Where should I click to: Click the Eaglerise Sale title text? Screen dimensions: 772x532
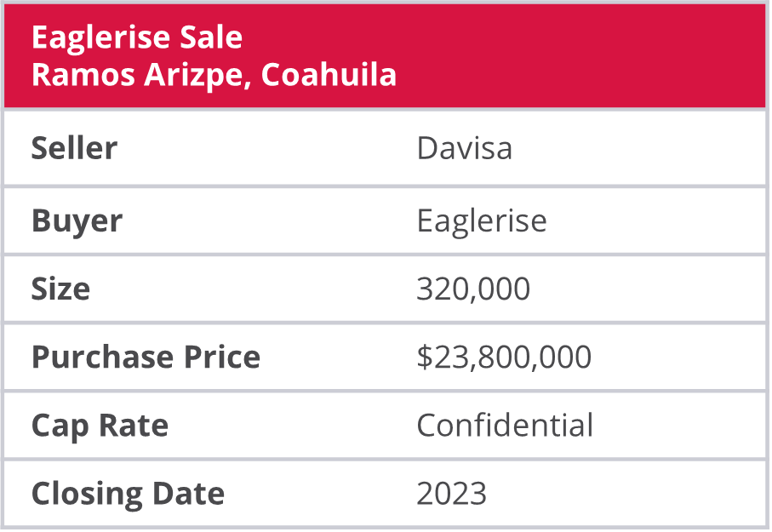[136, 38]
